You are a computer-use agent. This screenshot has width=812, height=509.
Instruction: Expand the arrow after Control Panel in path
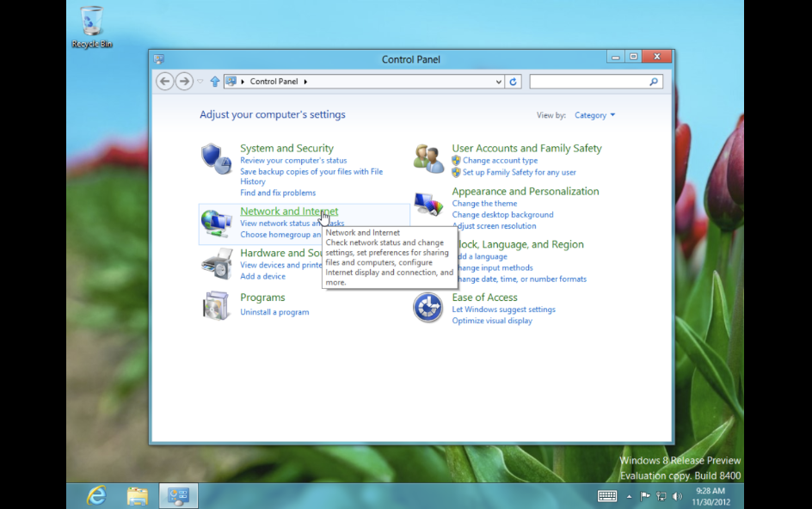coord(305,82)
